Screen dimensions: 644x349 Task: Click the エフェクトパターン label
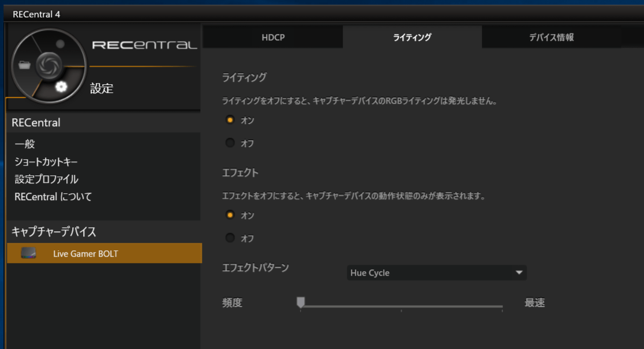256,268
